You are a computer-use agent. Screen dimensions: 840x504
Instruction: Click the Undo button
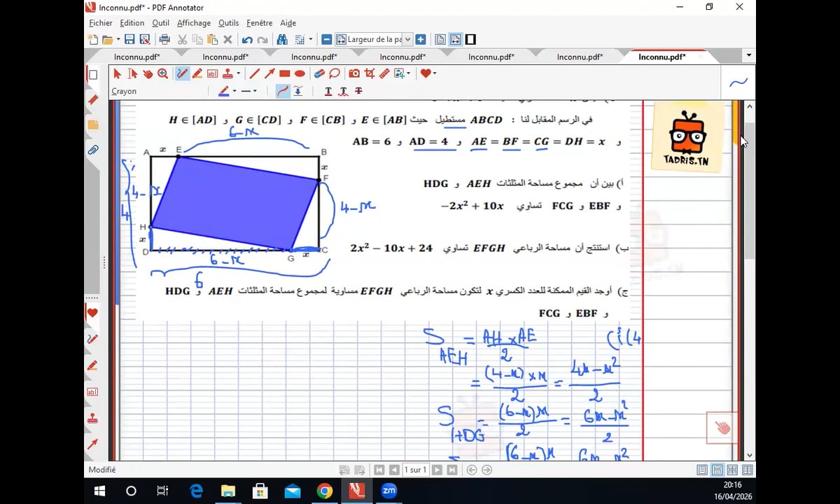(247, 40)
